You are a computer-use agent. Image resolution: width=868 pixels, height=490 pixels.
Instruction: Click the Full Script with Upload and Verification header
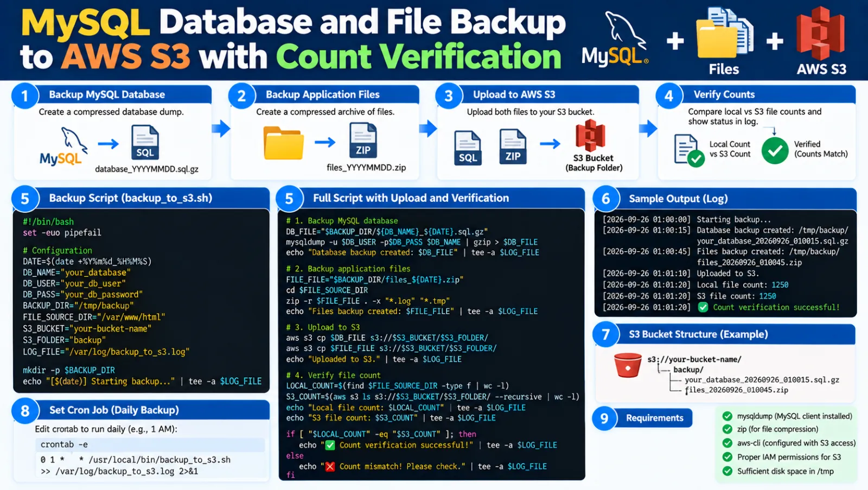(x=431, y=198)
